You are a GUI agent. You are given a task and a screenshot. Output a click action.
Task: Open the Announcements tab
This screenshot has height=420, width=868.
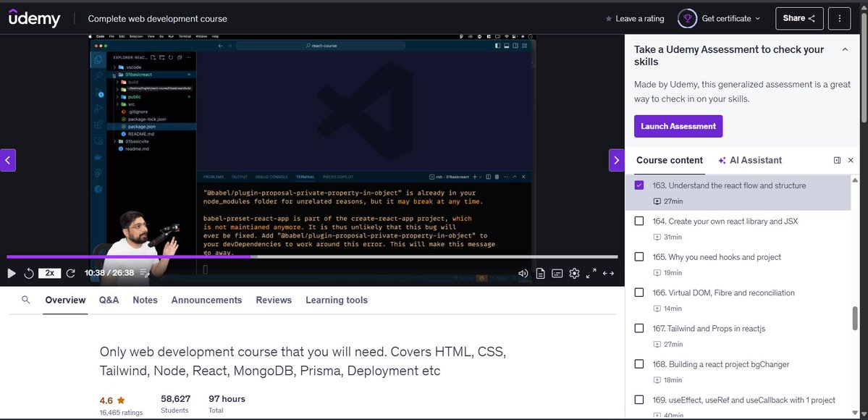click(x=206, y=300)
